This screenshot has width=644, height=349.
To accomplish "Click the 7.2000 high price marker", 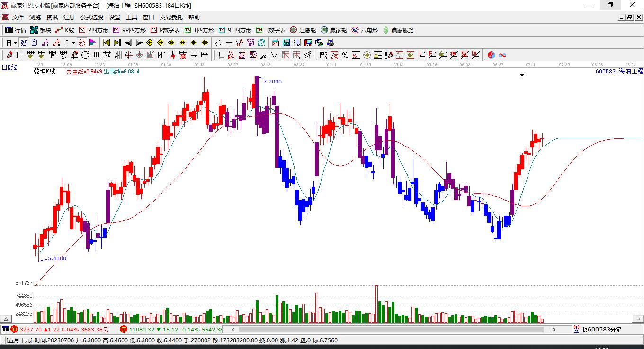I will (272, 82).
